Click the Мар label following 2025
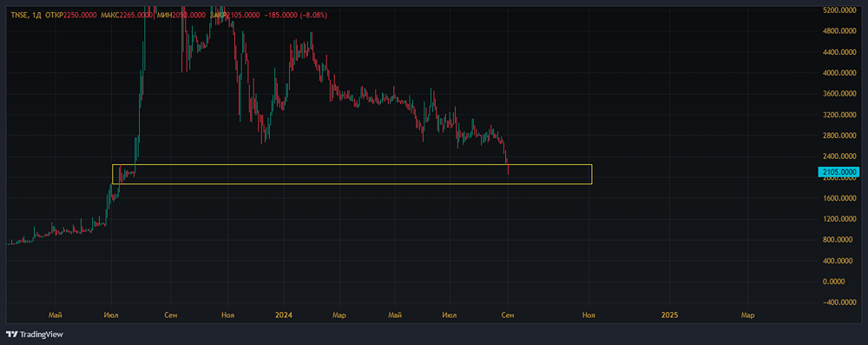 tap(747, 315)
